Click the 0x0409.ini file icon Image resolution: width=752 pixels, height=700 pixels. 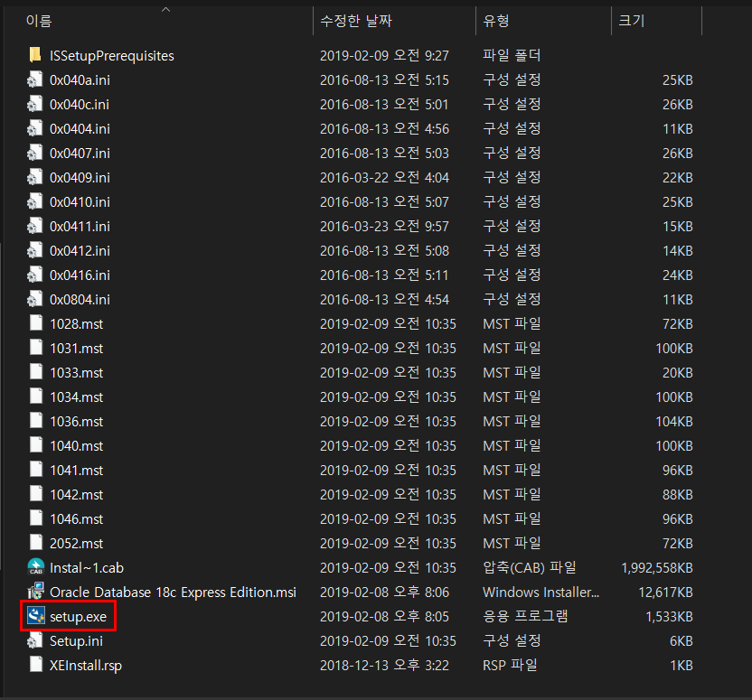click(x=35, y=177)
